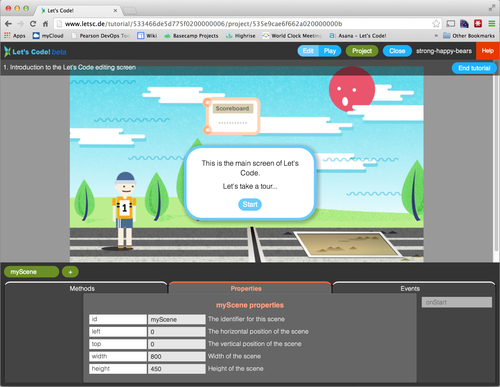This screenshot has height=387, width=500.
Task: Click 'Width of the scene' description
Action: 234,356
